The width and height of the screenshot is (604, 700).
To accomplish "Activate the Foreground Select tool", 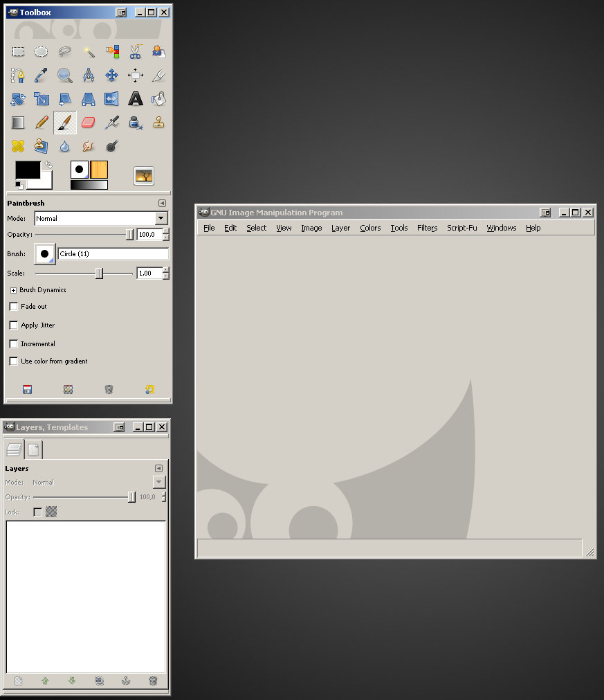I will pyautogui.click(x=159, y=52).
